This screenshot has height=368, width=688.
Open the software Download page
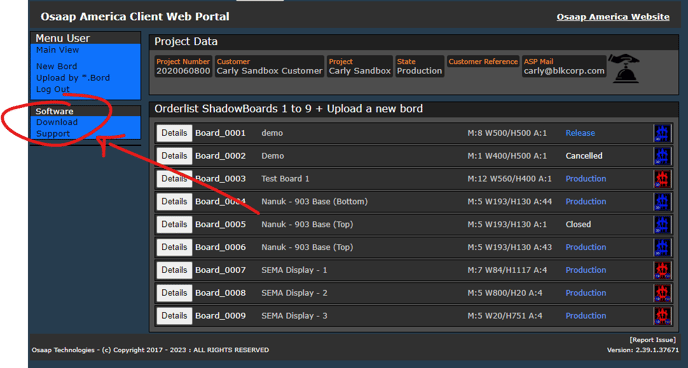(57, 122)
